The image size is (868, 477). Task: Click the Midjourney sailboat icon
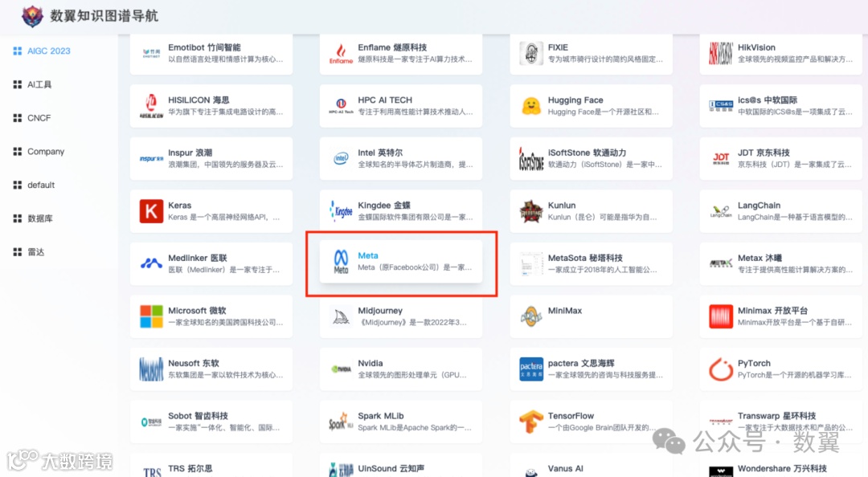coord(341,316)
